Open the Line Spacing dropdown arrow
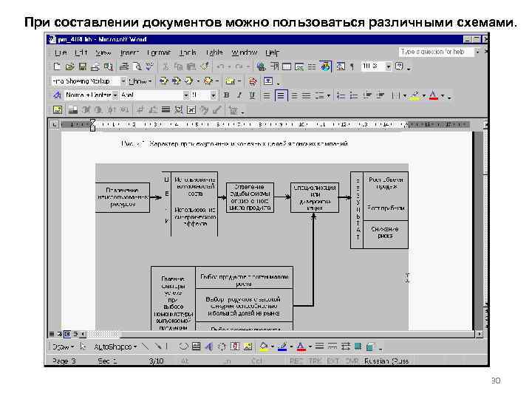Image resolution: width=532 pixels, height=399 pixels. pyautogui.click(x=328, y=95)
